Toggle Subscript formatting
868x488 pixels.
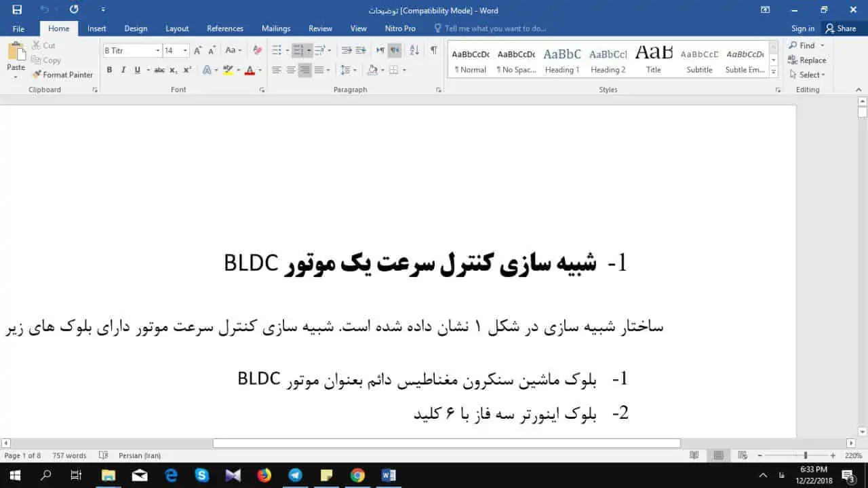[x=174, y=70]
